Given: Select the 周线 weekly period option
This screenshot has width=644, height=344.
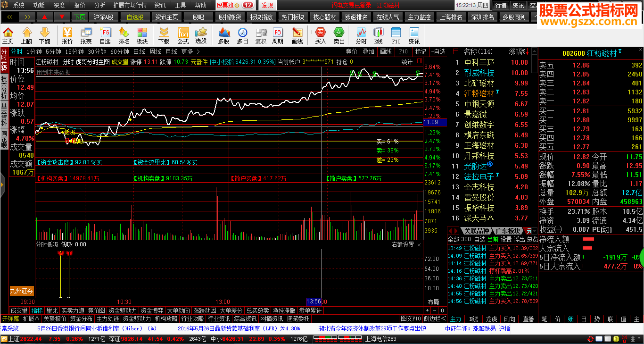Looking at the screenshot, I should coord(155,51).
